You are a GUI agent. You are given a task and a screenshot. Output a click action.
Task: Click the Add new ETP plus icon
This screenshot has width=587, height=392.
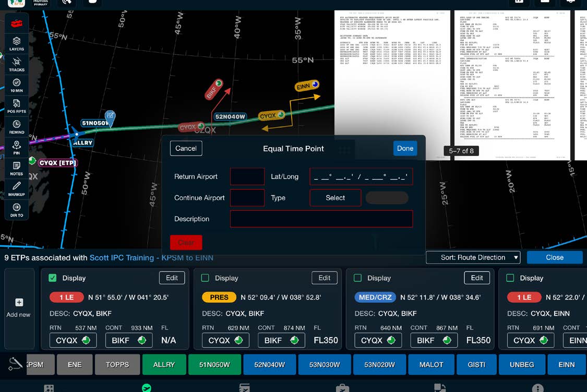tap(19, 302)
